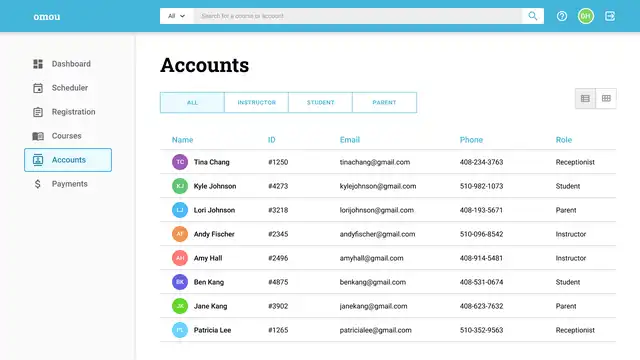
Task: Click Amy Hall's red AH avatar
Action: (180, 258)
